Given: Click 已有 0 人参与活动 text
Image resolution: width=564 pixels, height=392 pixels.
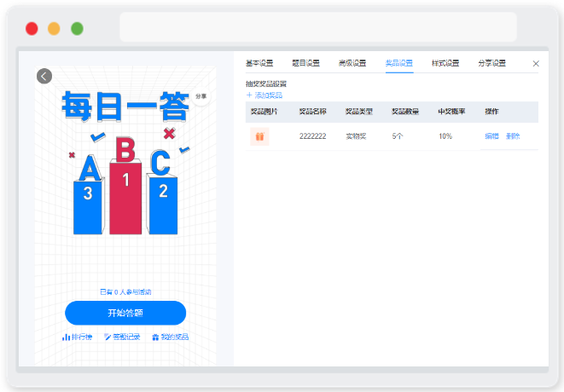Looking at the screenshot, I should tap(125, 291).
